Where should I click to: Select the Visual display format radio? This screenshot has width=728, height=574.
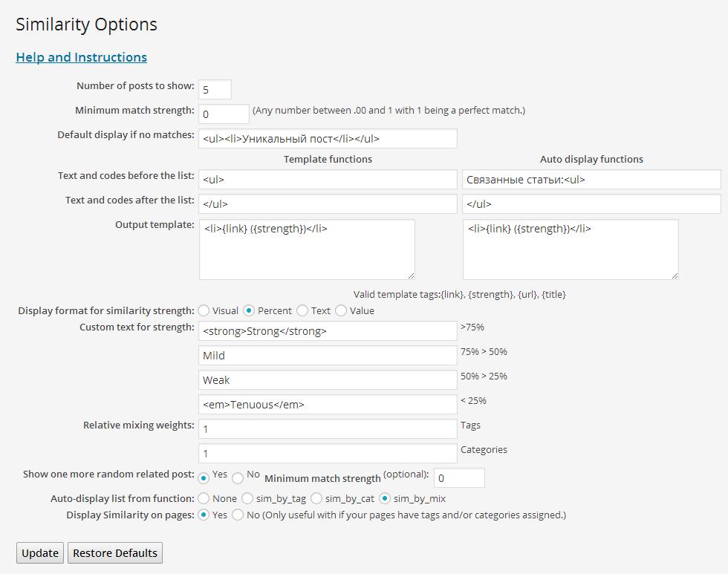[x=204, y=310]
